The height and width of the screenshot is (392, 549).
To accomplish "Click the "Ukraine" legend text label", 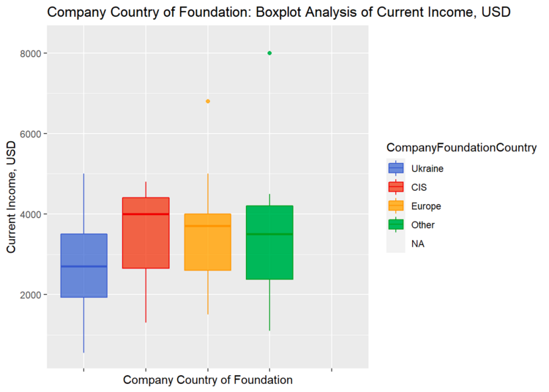I will [427, 168].
